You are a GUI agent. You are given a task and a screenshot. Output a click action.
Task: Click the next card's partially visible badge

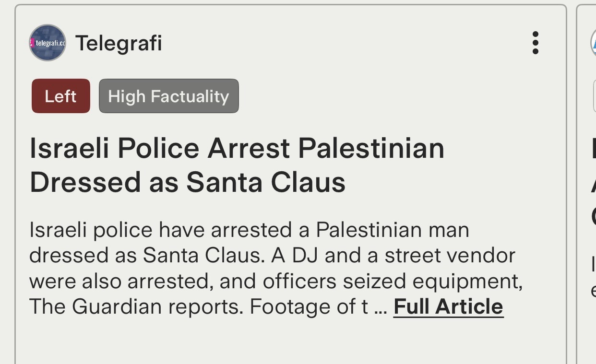click(x=594, y=96)
